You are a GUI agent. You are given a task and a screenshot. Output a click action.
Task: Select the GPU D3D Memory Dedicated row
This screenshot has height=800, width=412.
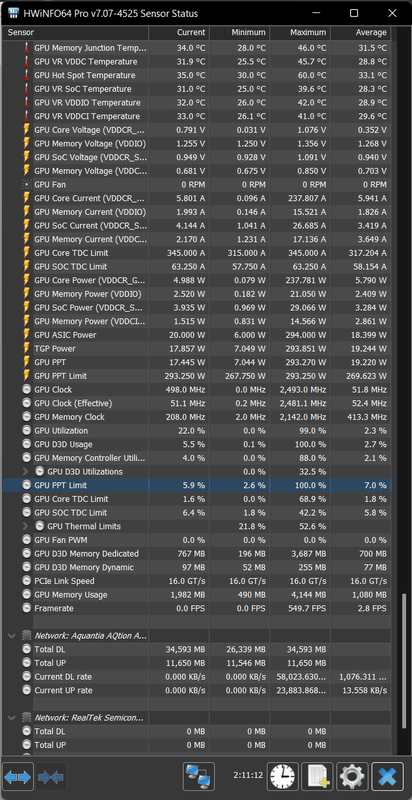(197, 554)
